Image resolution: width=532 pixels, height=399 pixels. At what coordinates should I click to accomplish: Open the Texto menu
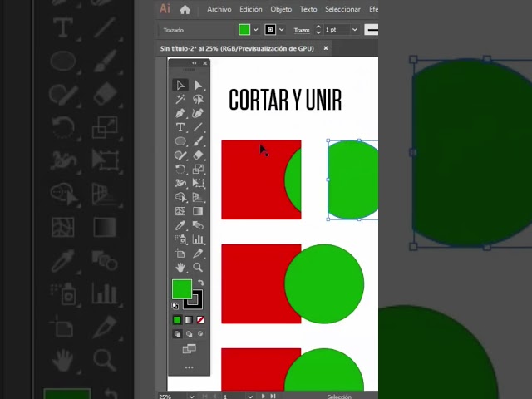tap(308, 9)
